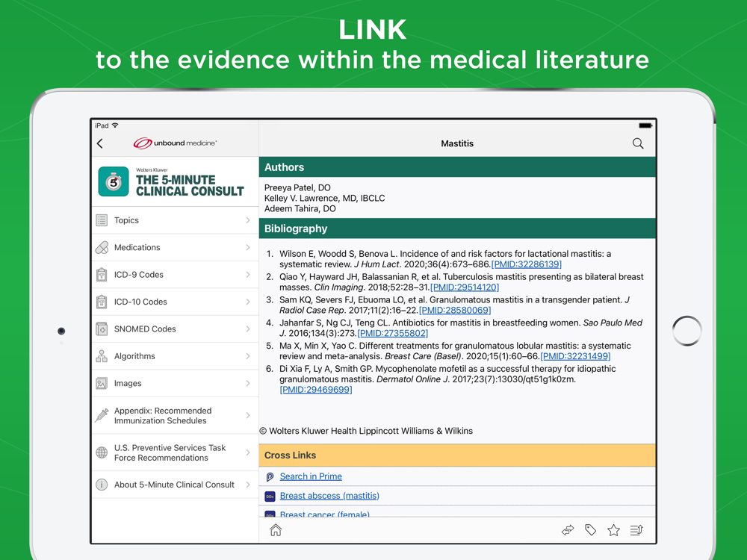Click the Cross Links section header

[x=457, y=455]
